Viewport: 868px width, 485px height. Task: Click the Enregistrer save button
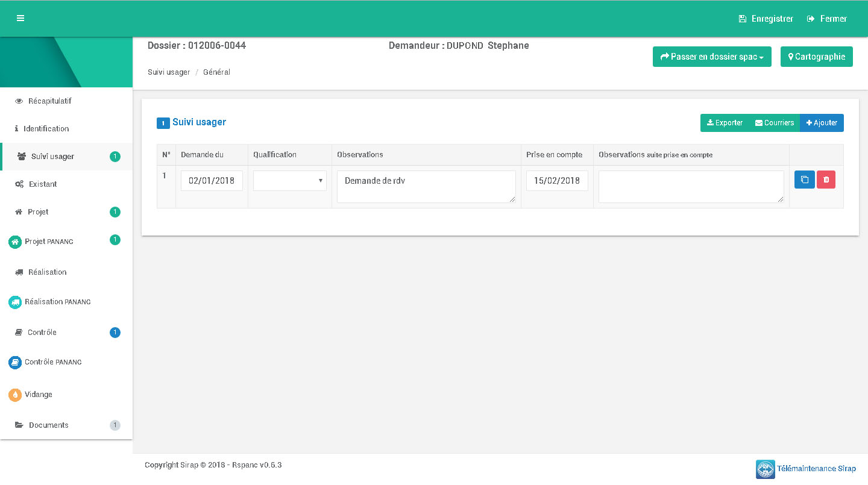(x=766, y=19)
